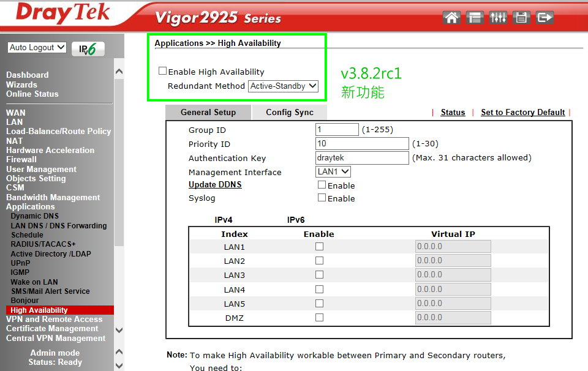Screen dimensions: 588x371
Task: Open RADIUS/TACACS+ submenu item
Action: pyautogui.click(x=43, y=244)
